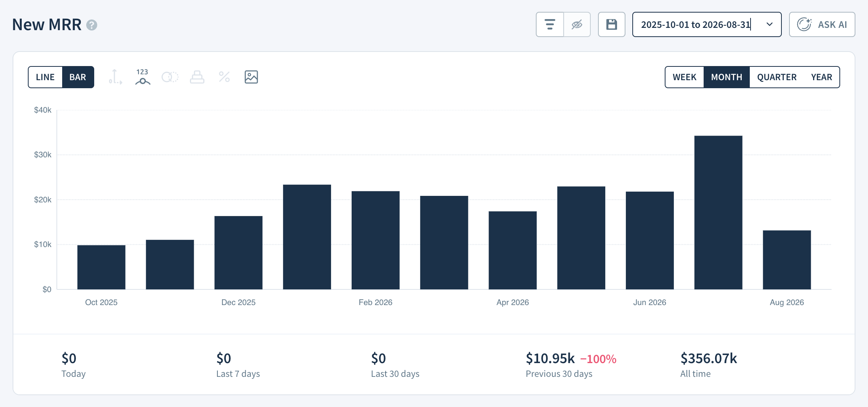Click the $356.07k All time value
This screenshot has width=868, height=407.
pyautogui.click(x=709, y=359)
